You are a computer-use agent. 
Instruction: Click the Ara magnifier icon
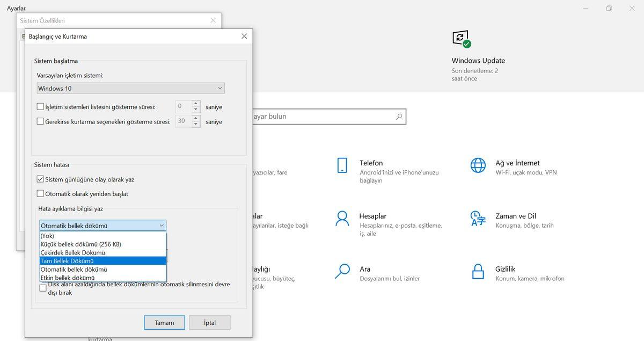pos(342,271)
